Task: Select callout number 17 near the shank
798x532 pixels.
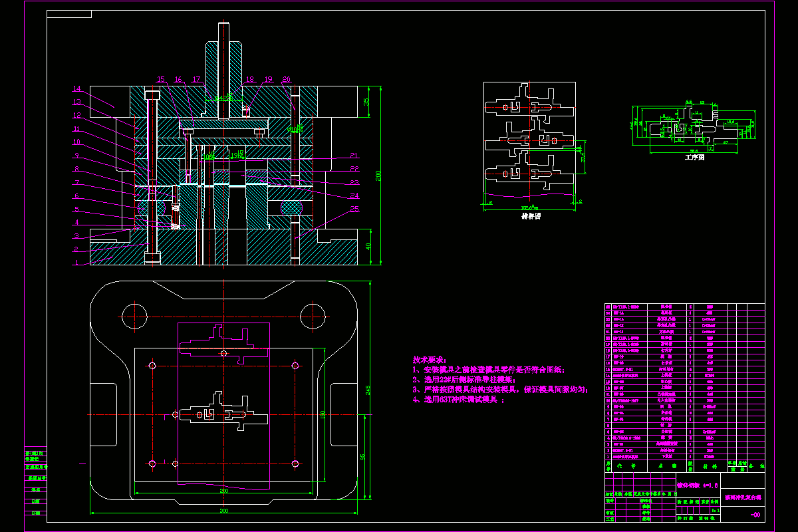Action: coord(196,80)
